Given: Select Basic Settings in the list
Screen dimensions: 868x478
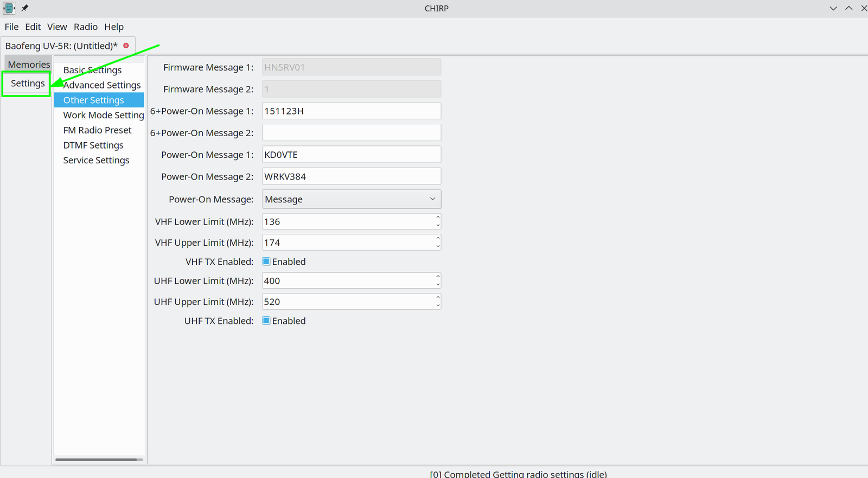Looking at the screenshot, I should coord(92,70).
